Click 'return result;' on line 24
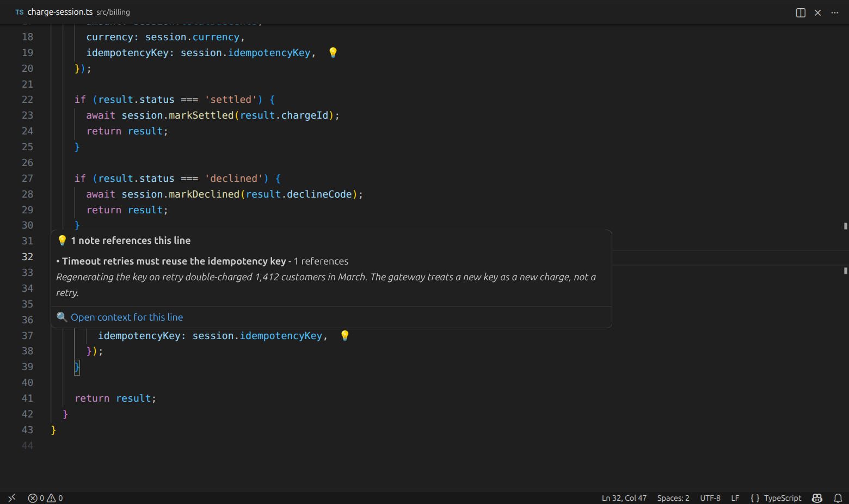 click(127, 131)
